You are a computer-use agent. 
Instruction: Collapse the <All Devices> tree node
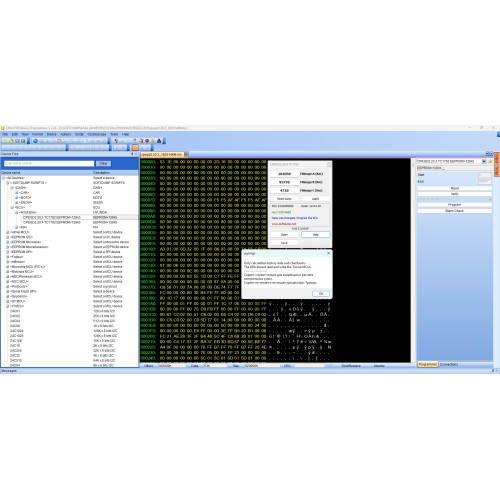pyautogui.click(x=3, y=178)
